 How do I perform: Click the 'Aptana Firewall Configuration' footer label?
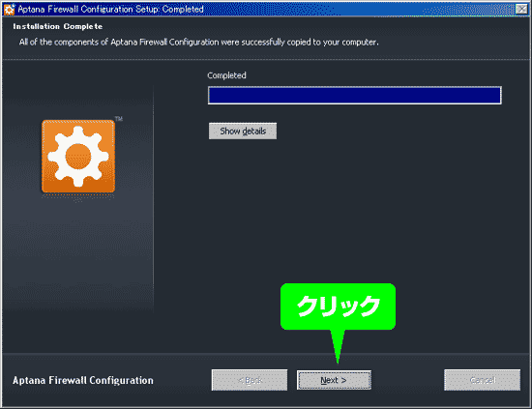click(83, 380)
